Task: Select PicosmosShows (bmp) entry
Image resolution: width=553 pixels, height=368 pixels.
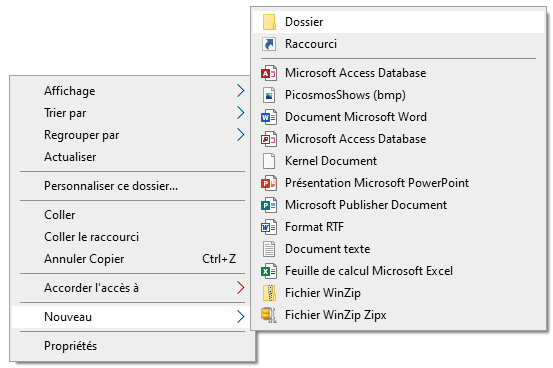Action: point(399,95)
